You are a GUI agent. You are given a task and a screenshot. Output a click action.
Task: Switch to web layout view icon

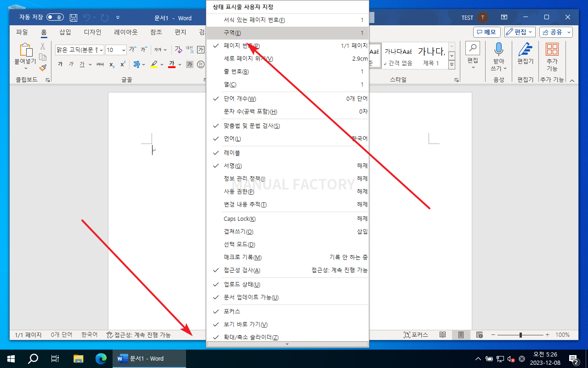point(479,335)
